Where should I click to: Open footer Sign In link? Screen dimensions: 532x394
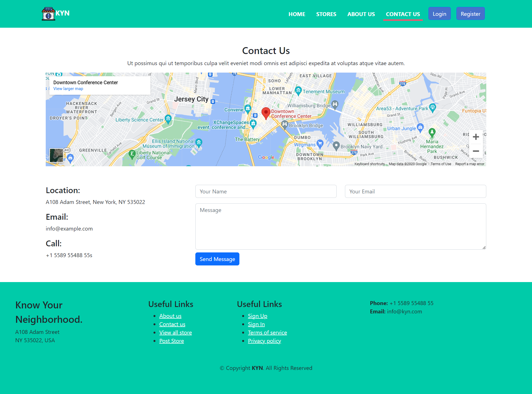point(256,324)
